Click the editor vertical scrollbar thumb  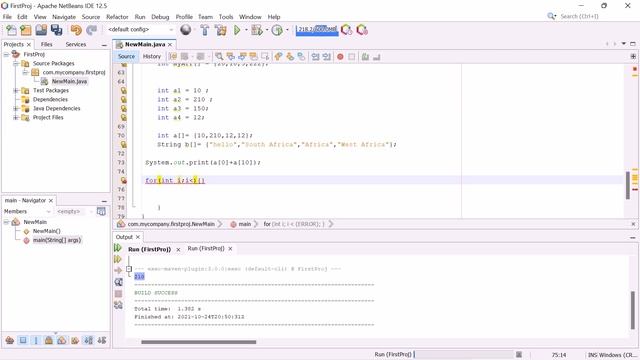[628, 186]
